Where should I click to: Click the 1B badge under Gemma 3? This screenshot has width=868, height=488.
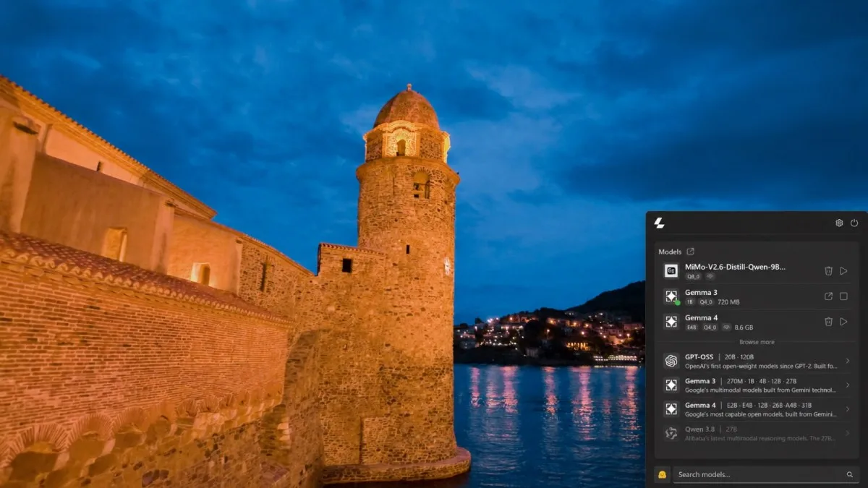[x=690, y=301]
